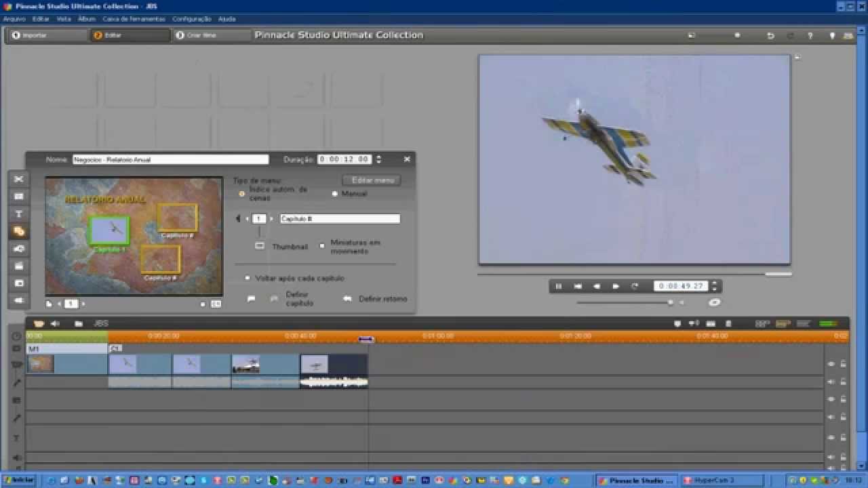Open the Editar menu in menu bar
868x488 pixels.
point(41,19)
